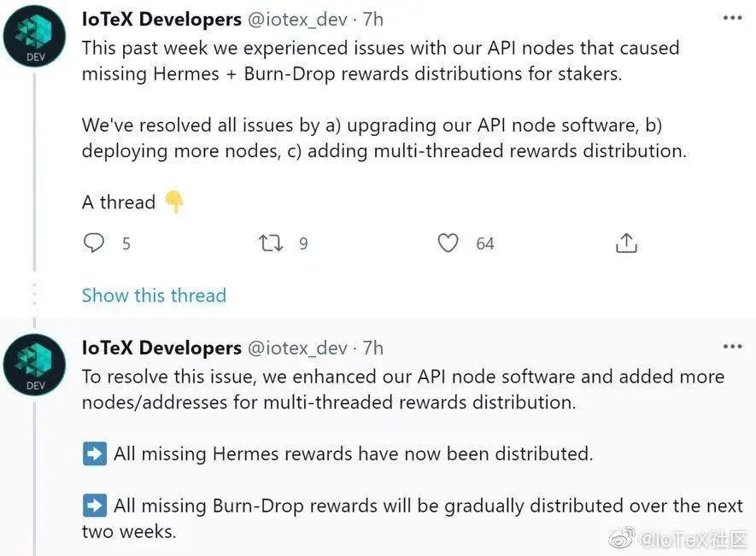The width and height of the screenshot is (756, 556).
Task: Open IoTeX Developers name on second tweet
Action: coord(161,348)
